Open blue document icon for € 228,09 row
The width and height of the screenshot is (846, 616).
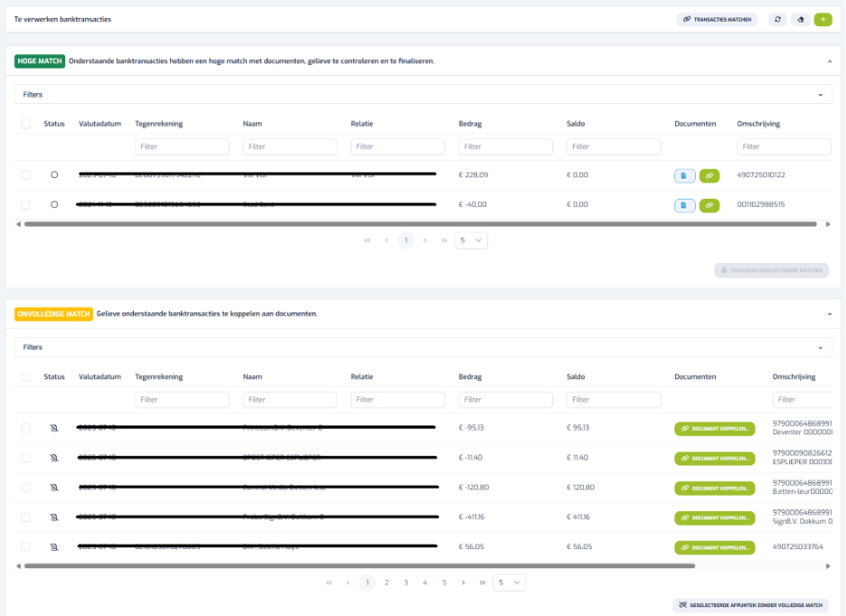[x=684, y=176]
